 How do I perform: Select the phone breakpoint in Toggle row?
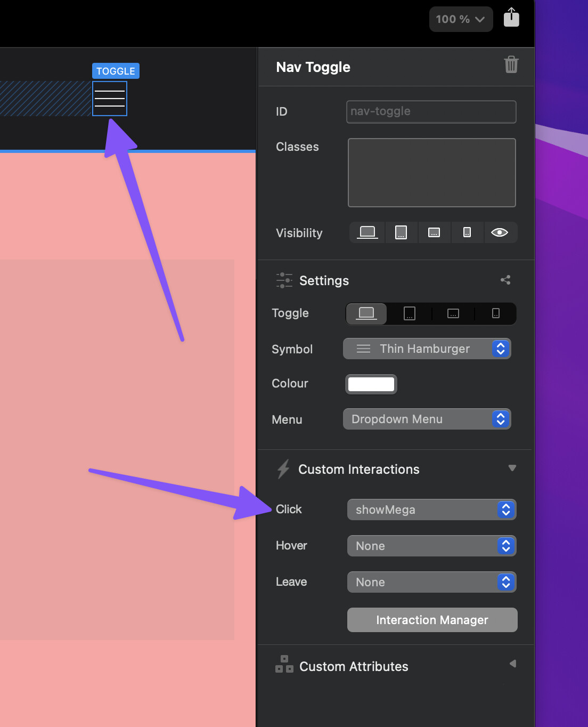(495, 313)
